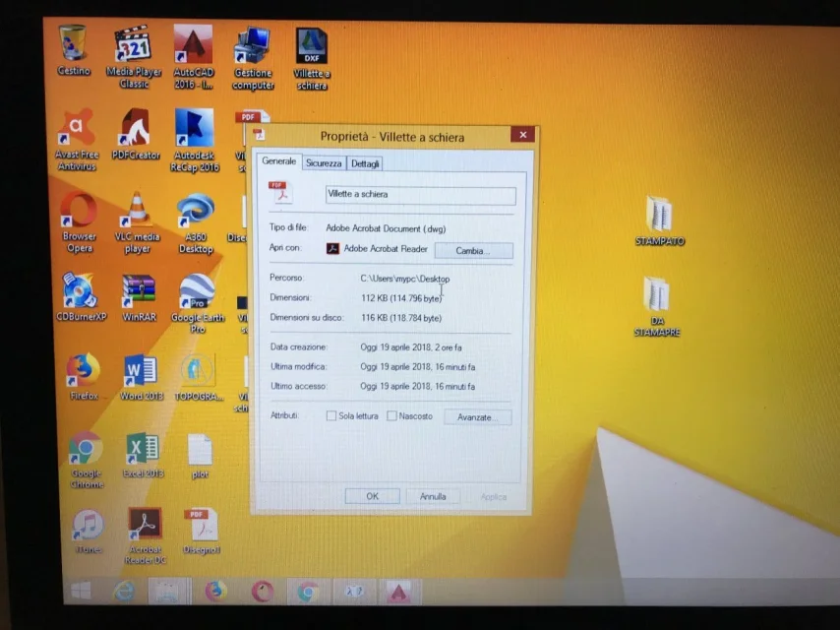The image size is (840, 630).
Task: Select the Gestione computer desktop icon
Action: (253, 58)
